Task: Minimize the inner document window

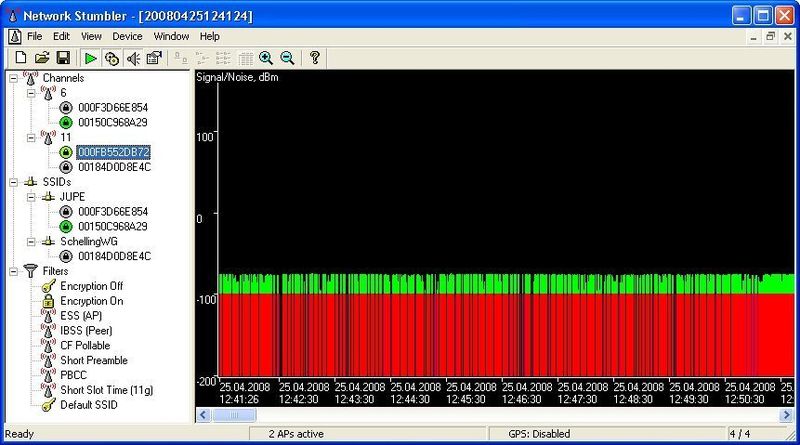Action: click(754, 36)
